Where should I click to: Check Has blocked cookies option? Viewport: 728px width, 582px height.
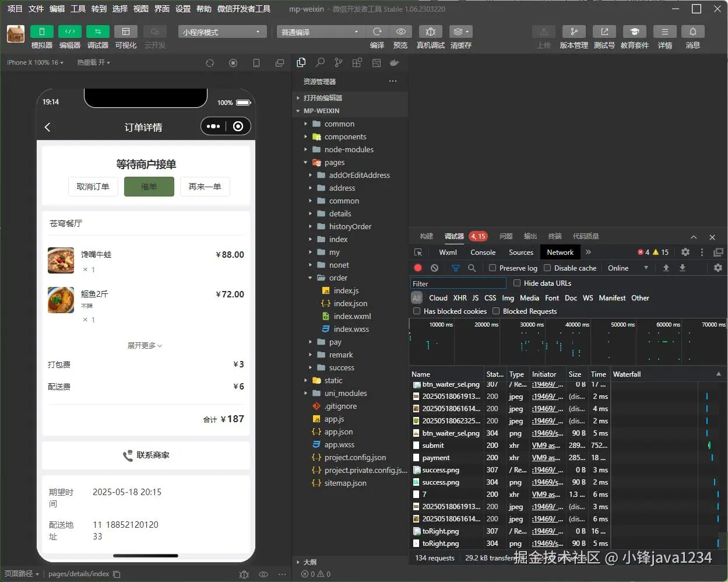click(x=417, y=311)
